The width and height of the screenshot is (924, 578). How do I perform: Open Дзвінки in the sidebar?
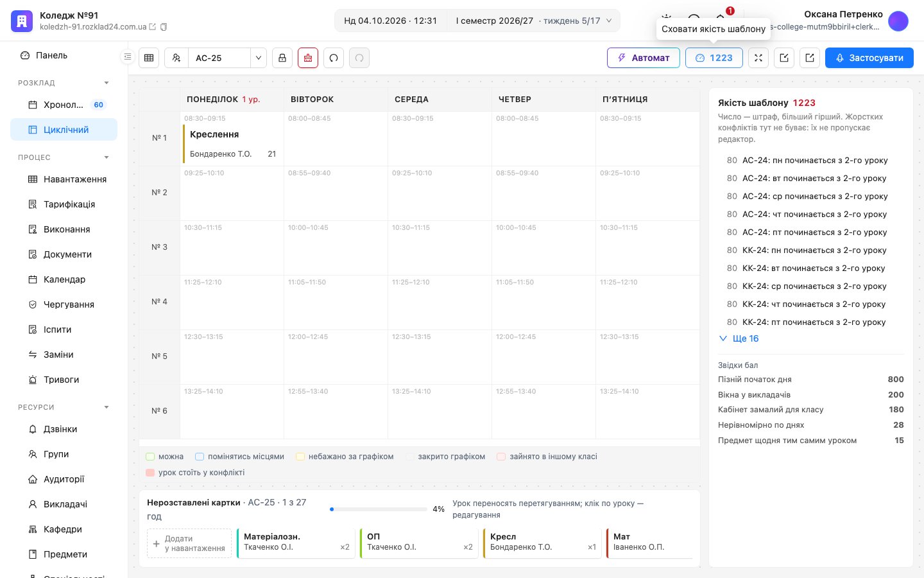(64, 429)
